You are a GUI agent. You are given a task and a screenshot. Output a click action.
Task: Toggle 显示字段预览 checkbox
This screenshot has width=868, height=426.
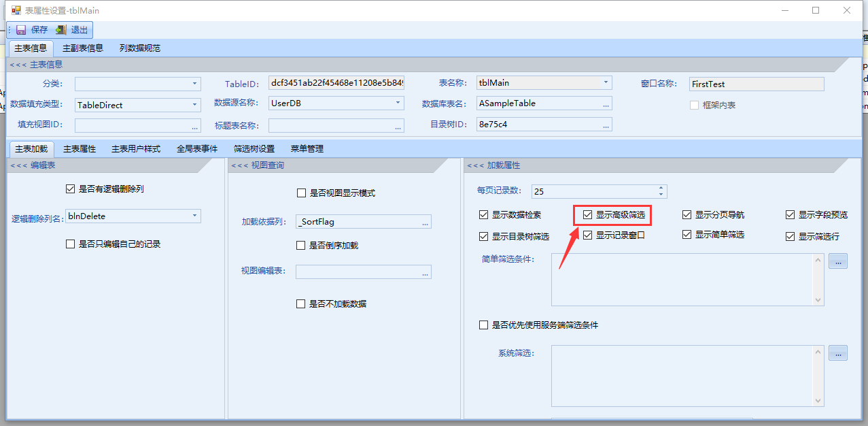point(790,215)
